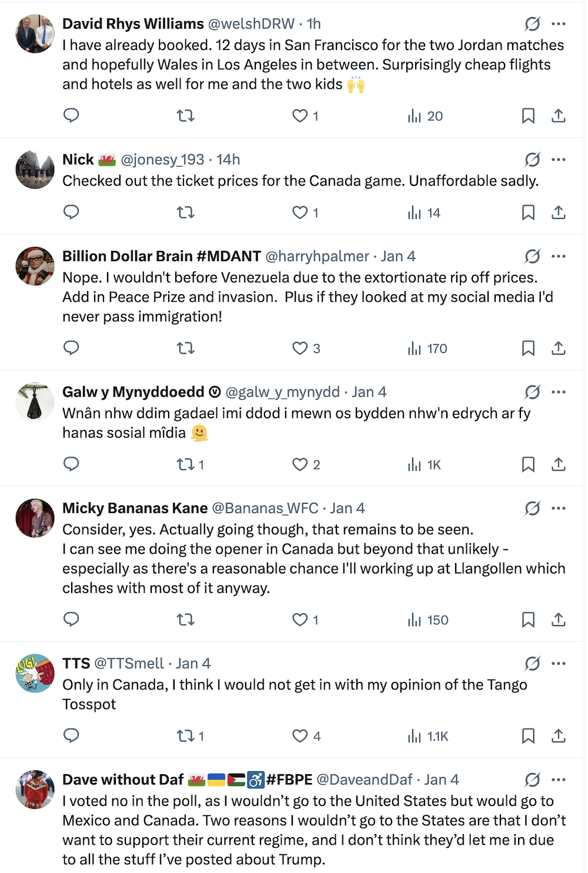Repost Nick's tweet about Canada ticket prices
Screen dimensions: 588x873
[186, 212]
